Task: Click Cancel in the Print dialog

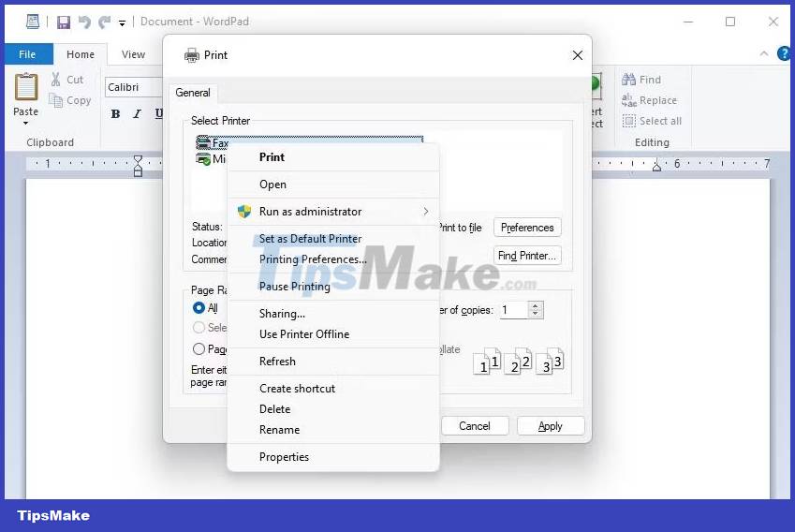Action: [x=475, y=426]
